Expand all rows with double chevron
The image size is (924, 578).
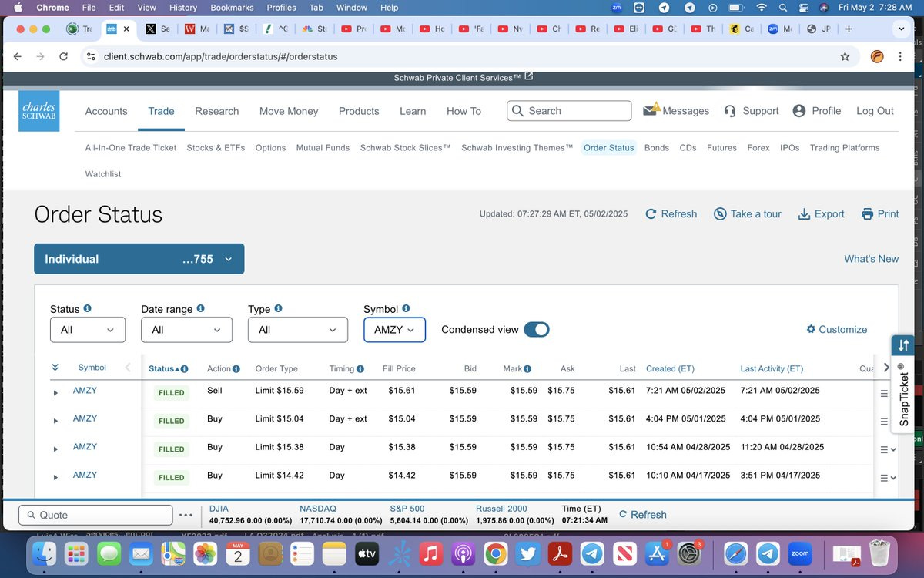[x=55, y=368]
